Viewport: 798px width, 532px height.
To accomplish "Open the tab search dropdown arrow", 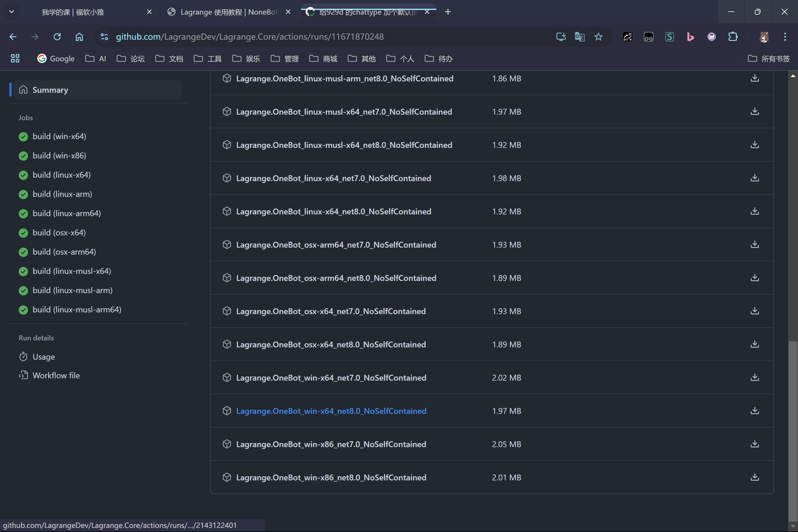I will 12,12.
